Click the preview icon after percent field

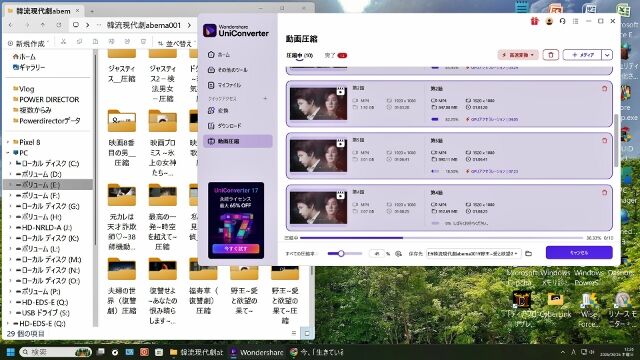[398, 253]
